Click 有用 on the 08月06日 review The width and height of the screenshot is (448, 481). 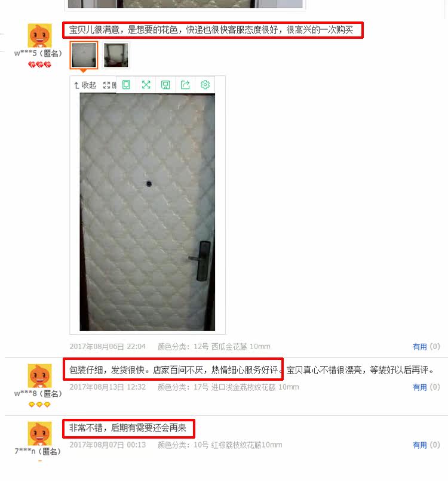420,347
